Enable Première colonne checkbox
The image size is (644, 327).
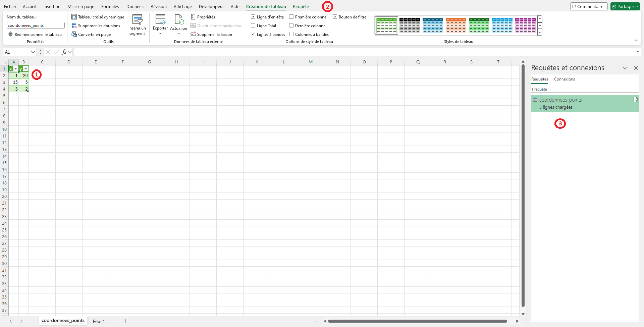coord(291,17)
